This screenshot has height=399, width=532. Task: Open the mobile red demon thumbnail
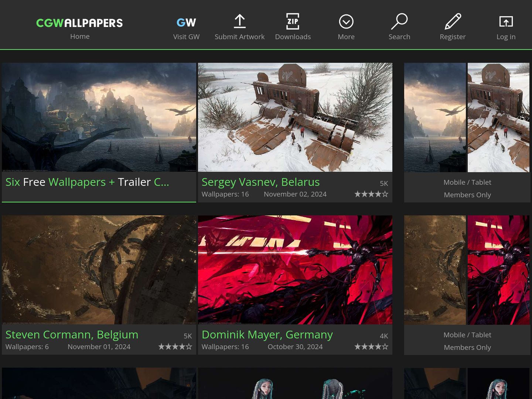click(x=498, y=270)
